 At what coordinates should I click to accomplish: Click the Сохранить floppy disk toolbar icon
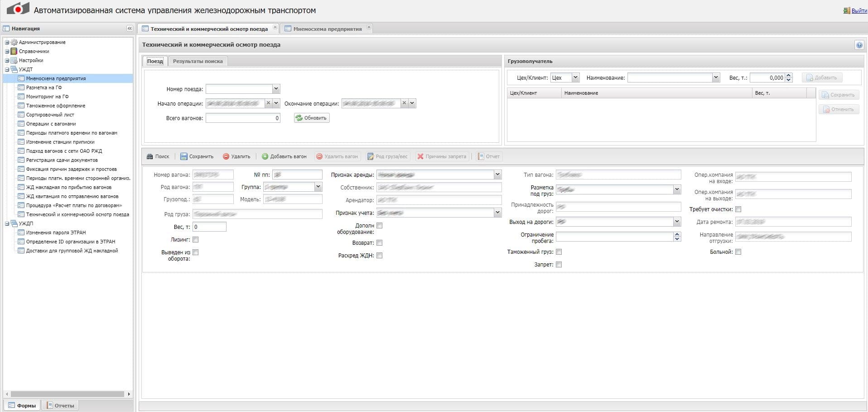tap(184, 156)
